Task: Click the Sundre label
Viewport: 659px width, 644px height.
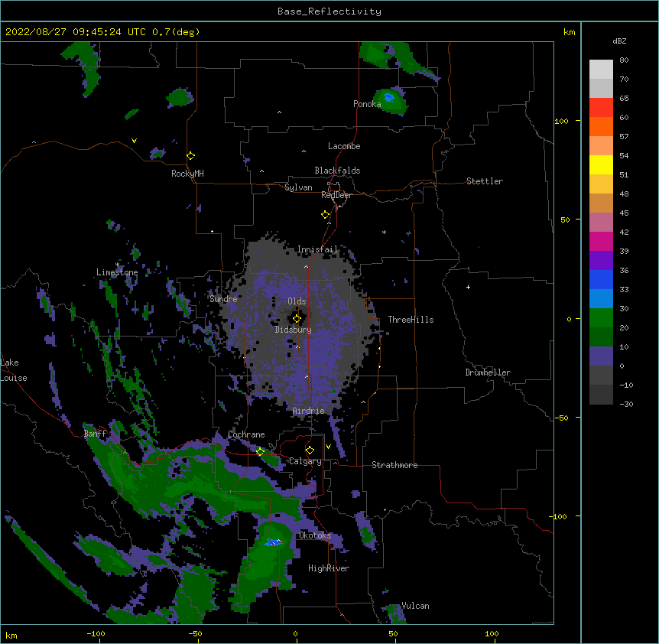Action: tap(223, 299)
